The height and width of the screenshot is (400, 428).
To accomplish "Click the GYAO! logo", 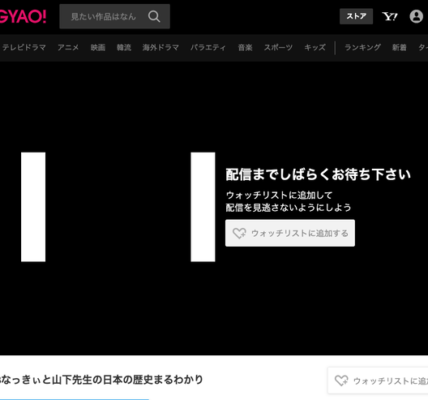I will click(x=23, y=17).
